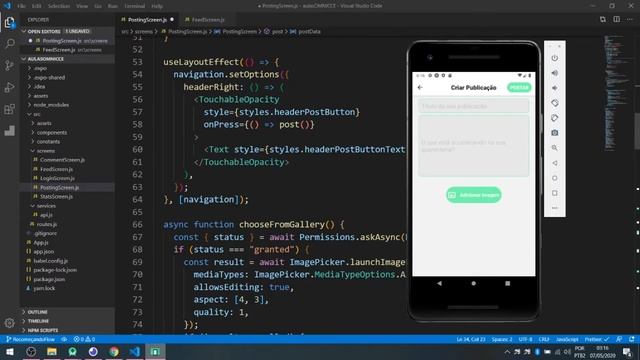Click the emulator sidebar back triangle

pos(554,163)
